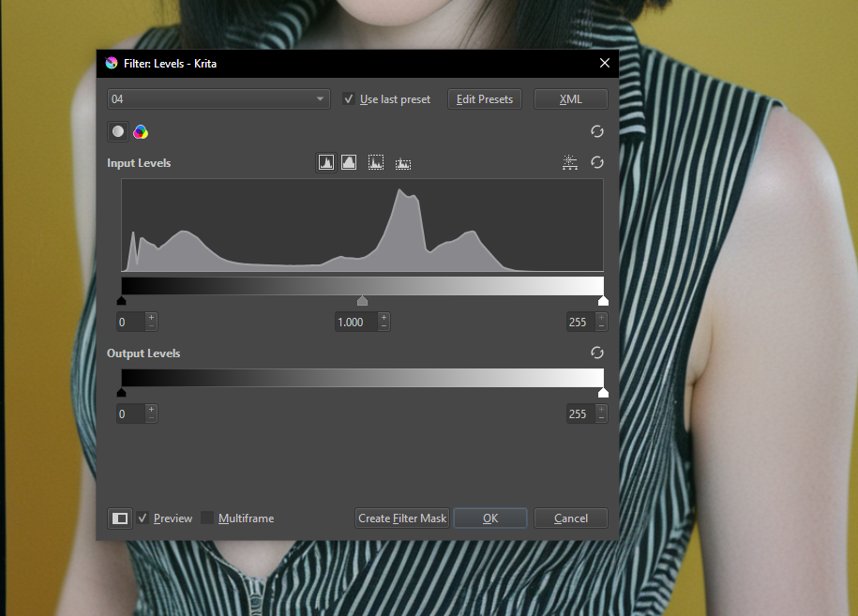Click the output white level field 255
This screenshot has width=858, height=616.
580,414
